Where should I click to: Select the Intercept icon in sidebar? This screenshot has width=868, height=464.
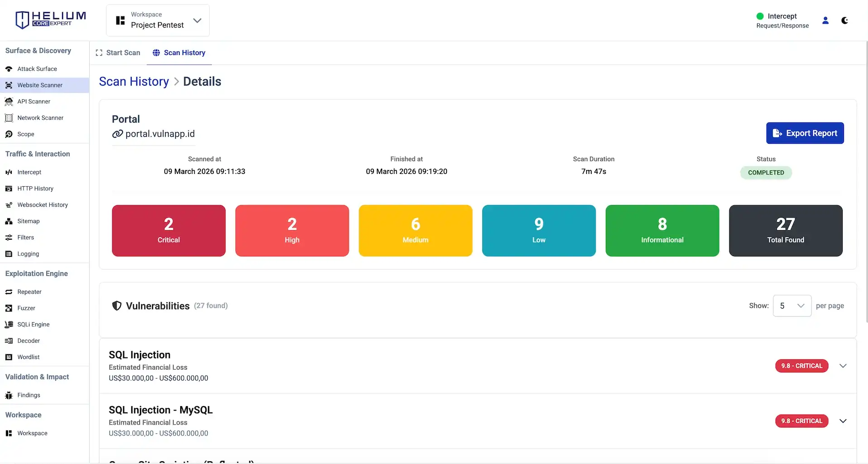click(9, 172)
